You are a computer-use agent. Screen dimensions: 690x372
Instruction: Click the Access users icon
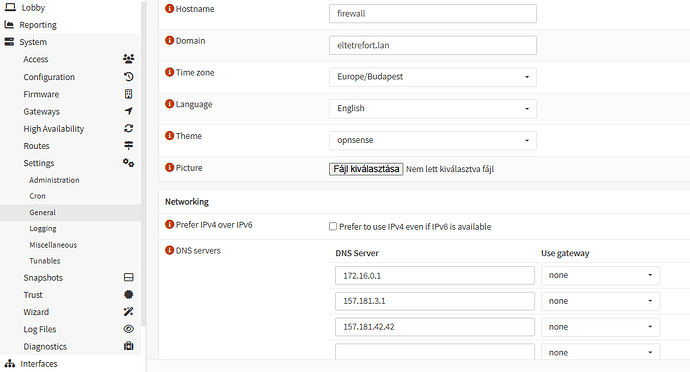click(128, 59)
